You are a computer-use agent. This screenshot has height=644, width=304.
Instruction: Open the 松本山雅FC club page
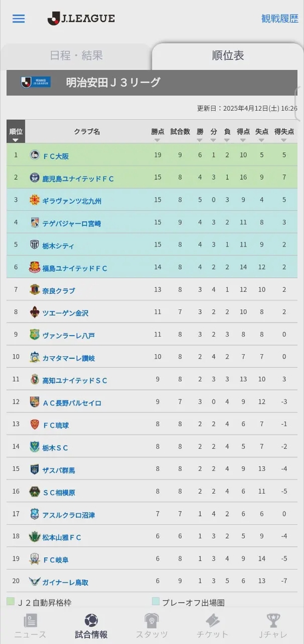point(61,537)
